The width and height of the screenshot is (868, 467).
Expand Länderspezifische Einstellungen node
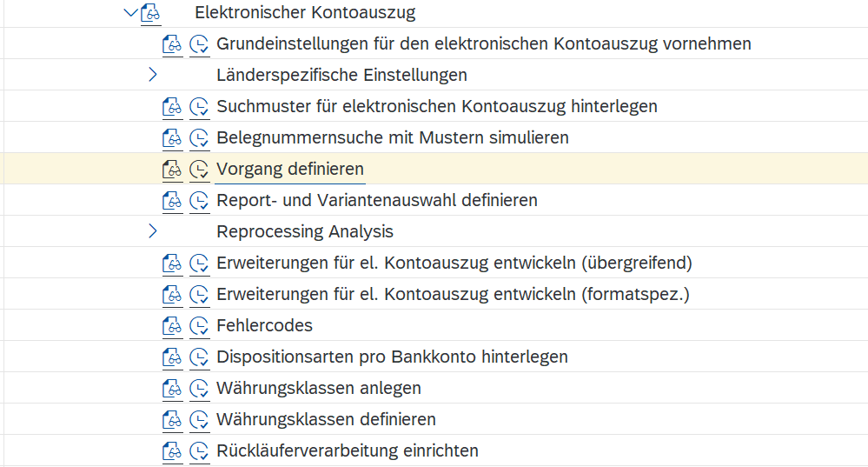click(153, 74)
